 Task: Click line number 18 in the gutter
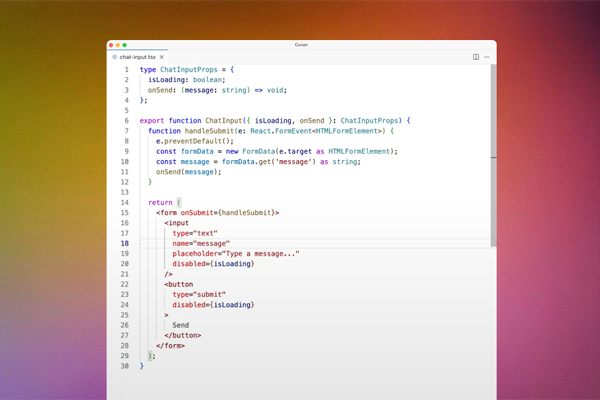pos(125,243)
